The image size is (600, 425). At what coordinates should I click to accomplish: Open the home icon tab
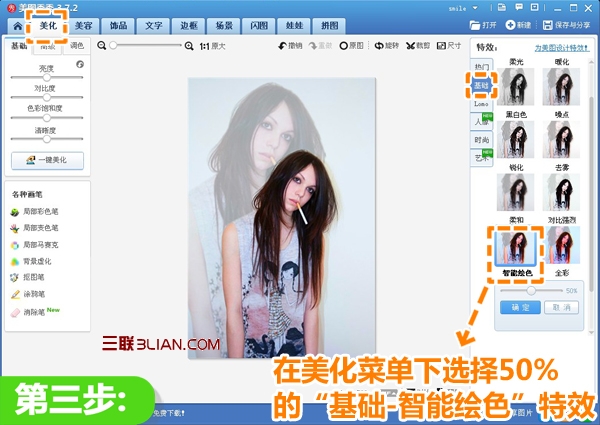tap(17, 26)
